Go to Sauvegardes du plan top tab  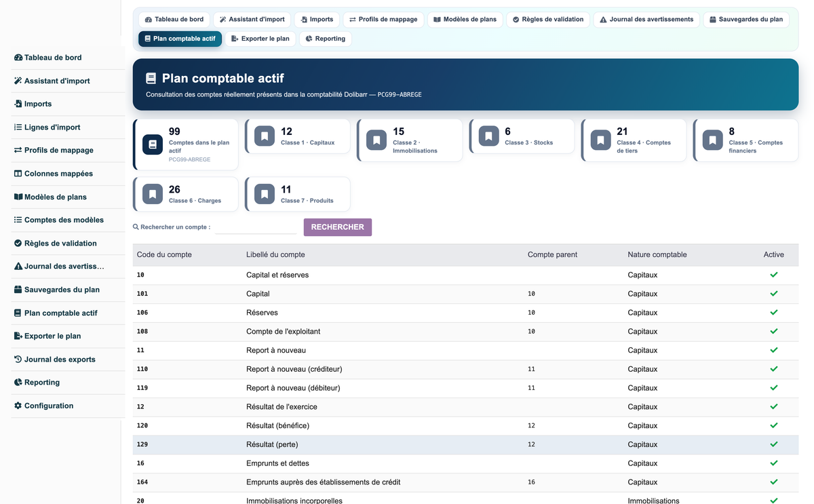click(x=746, y=20)
